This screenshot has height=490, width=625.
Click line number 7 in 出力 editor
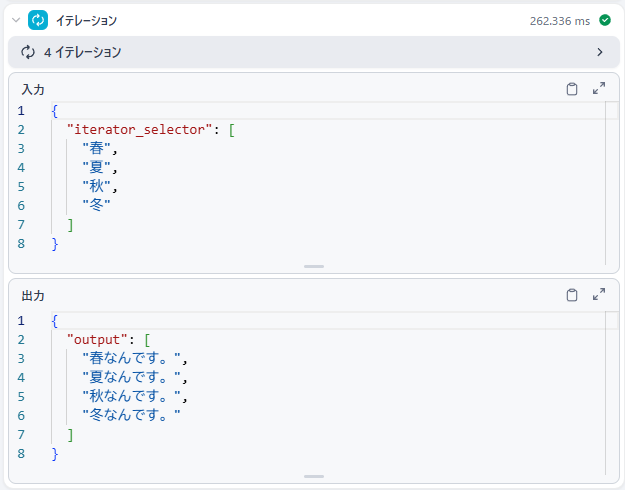(21, 435)
